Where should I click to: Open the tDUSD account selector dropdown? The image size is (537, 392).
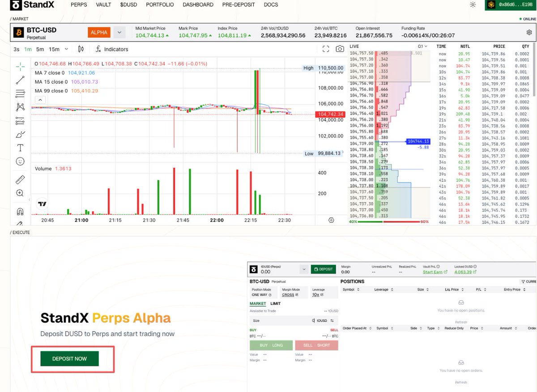pyautogui.click(x=304, y=269)
